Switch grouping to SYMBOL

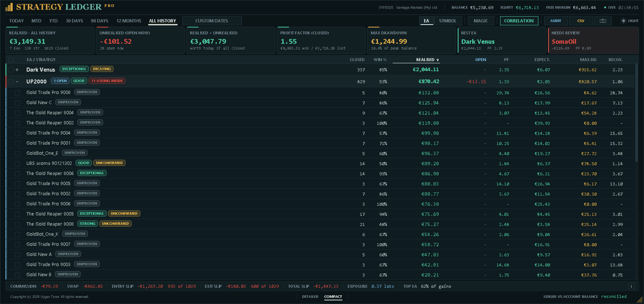pos(448,21)
